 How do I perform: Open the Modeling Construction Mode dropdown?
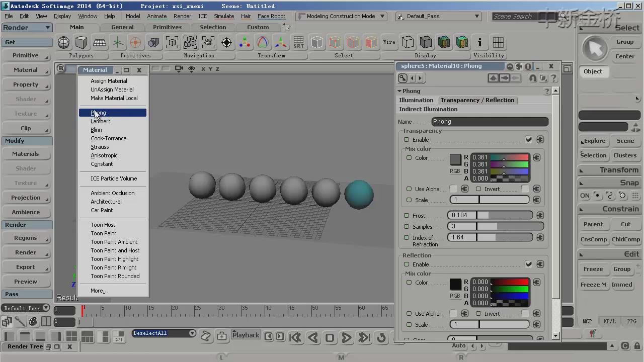341,16
